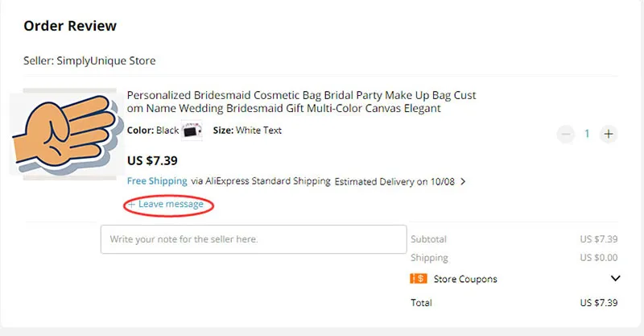Focus the note for the seller field
This screenshot has width=644, height=336.
click(x=254, y=239)
